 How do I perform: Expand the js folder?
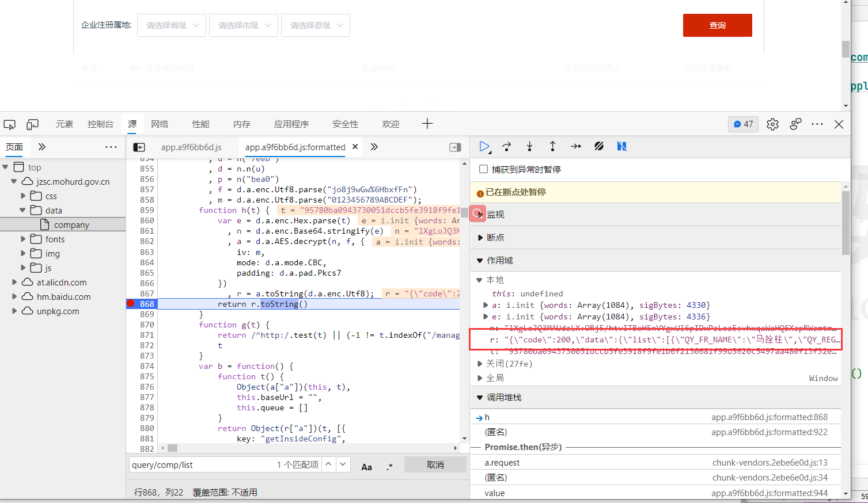[x=23, y=268]
